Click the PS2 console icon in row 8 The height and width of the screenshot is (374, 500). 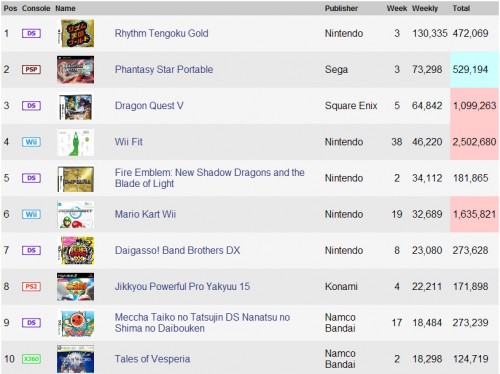(x=31, y=286)
